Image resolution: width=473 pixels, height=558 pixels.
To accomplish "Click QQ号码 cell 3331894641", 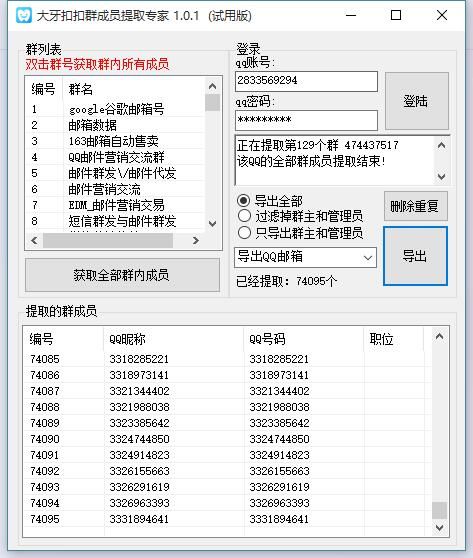I will (x=279, y=519).
